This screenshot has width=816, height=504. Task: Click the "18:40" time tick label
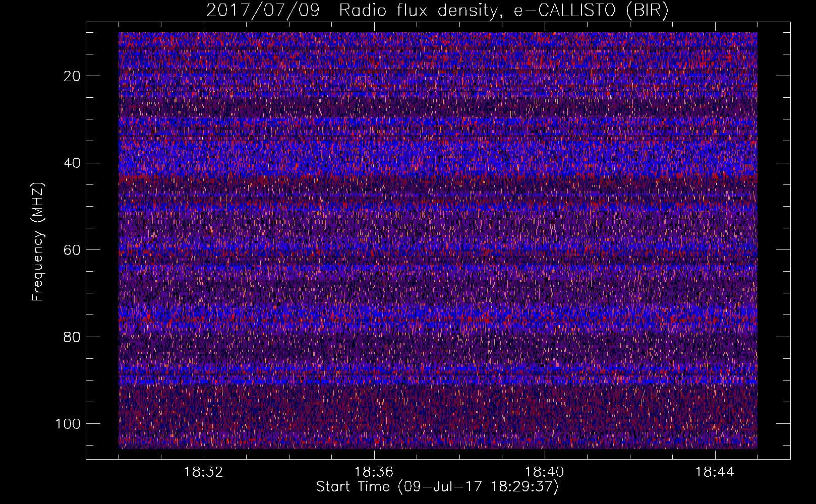[545, 472]
